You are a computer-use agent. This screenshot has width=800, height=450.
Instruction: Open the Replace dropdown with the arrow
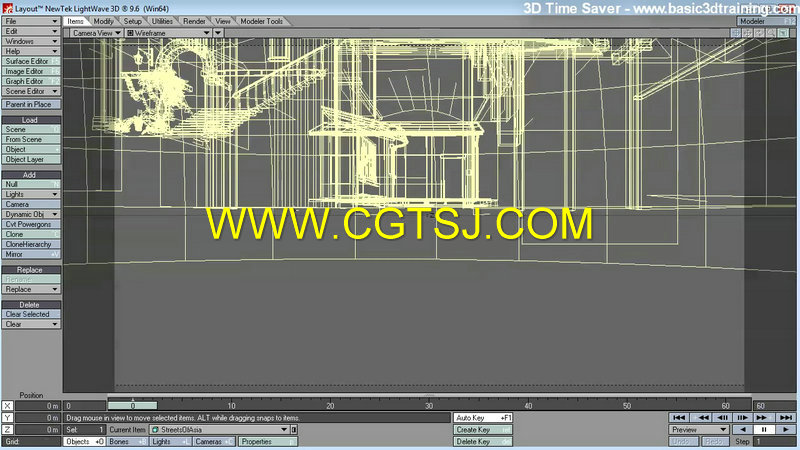pyautogui.click(x=31, y=289)
